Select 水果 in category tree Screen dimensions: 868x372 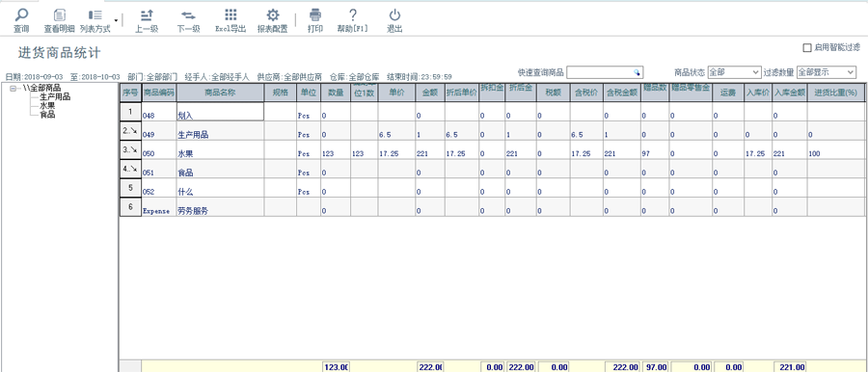pos(47,105)
